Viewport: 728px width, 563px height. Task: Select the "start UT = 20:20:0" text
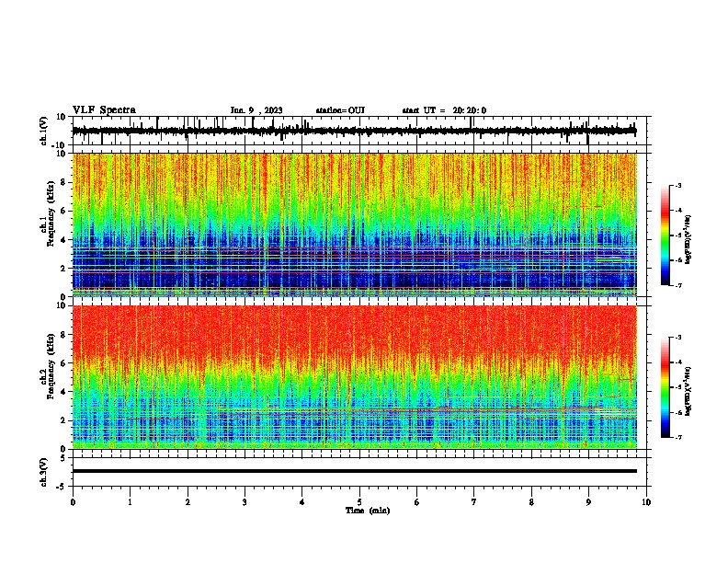click(444, 110)
